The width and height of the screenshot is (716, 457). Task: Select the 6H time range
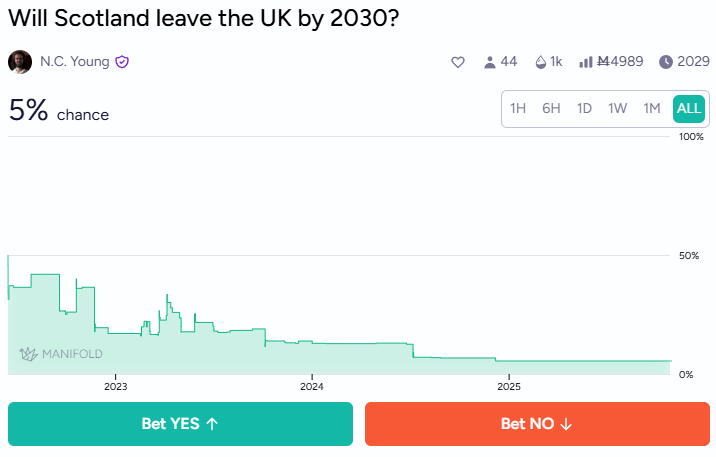pos(551,109)
